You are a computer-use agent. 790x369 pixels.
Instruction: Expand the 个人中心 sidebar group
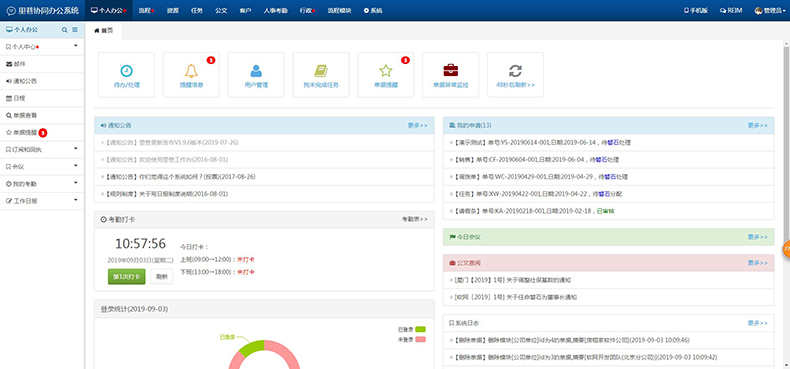coord(41,46)
